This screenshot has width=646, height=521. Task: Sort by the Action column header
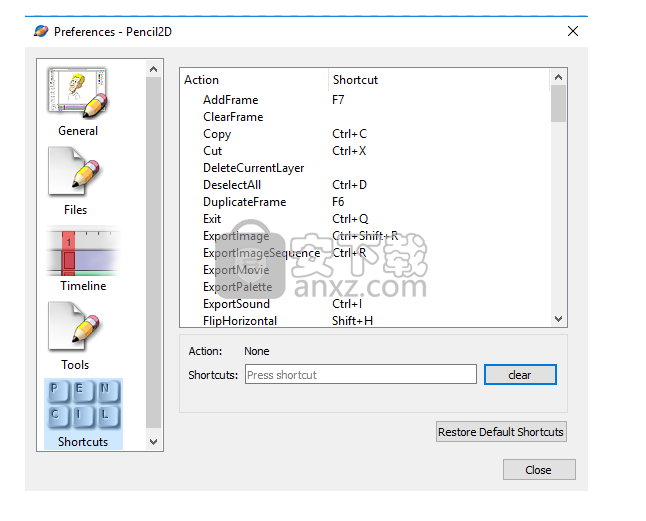click(x=255, y=80)
